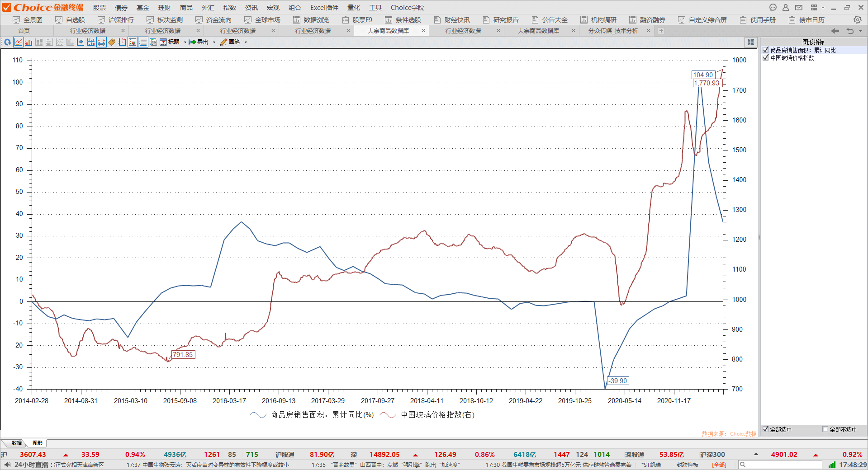Click the speaker icon beside 24小时直播
The height and width of the screenshot is (470, 868).
(x=7, y=465)
